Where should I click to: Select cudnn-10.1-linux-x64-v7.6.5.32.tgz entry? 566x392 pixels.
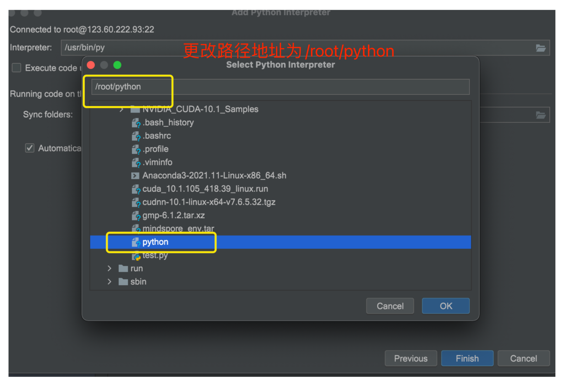(x=209, y=202)
